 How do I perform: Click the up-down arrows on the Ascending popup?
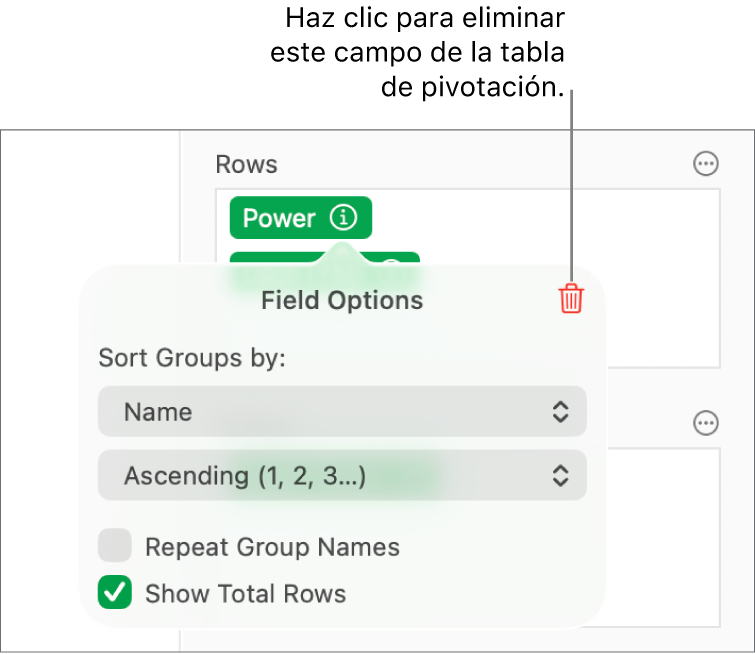561,476
